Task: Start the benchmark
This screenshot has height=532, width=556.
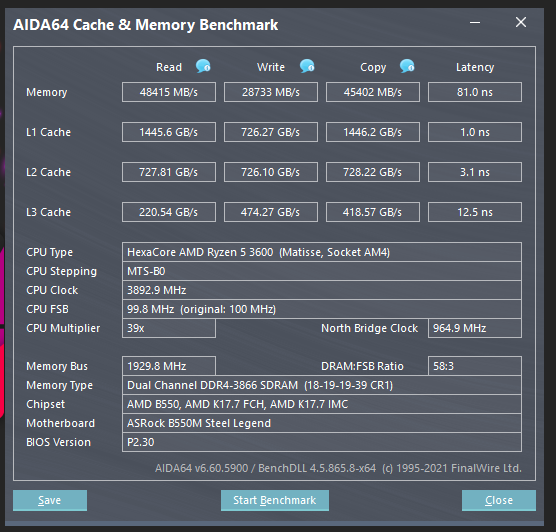Action: coord(274,500)
